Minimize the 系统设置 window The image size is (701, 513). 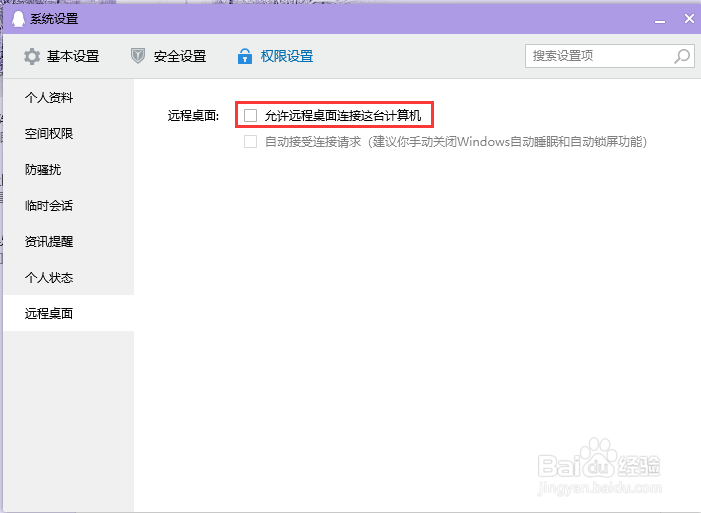[660, 20]
